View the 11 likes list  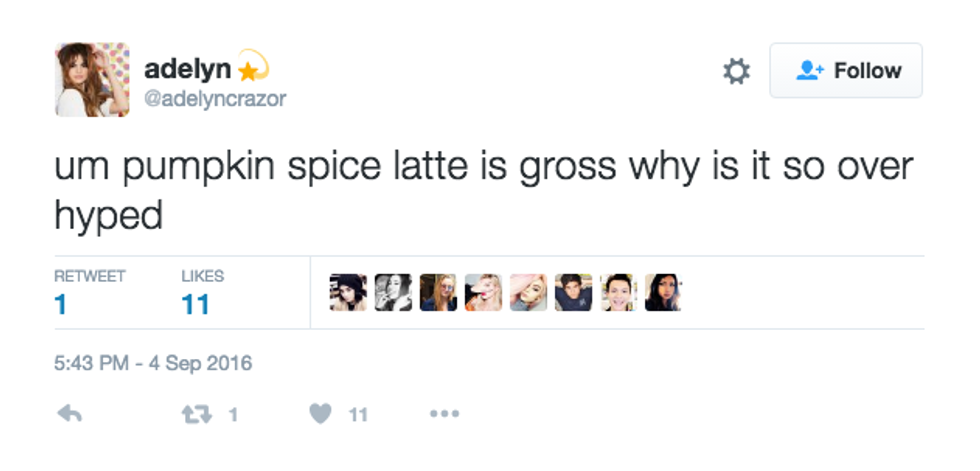point(195,304)
